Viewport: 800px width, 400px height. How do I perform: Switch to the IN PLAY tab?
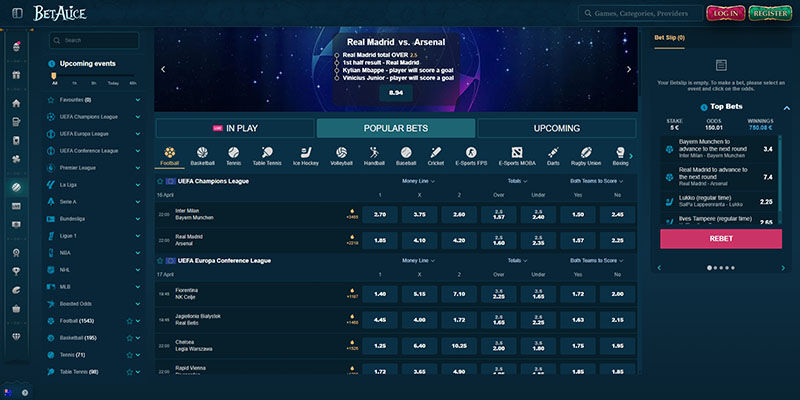point(235,129)
